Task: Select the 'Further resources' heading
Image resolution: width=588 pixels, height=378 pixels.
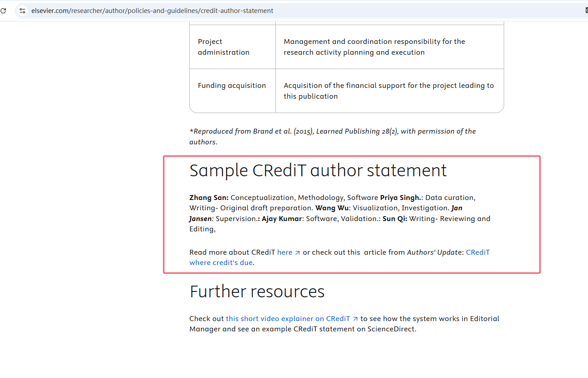Action: coord(257,291)
